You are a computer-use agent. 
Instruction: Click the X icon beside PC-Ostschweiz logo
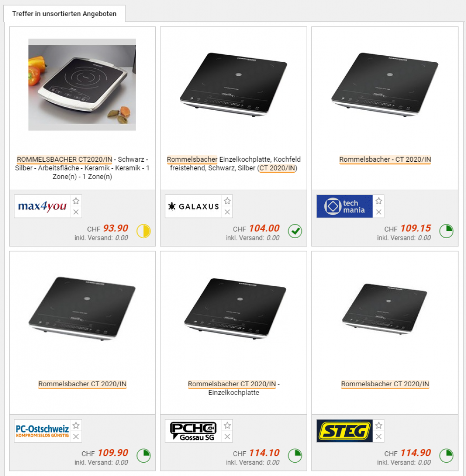click(x=76, y=436)
